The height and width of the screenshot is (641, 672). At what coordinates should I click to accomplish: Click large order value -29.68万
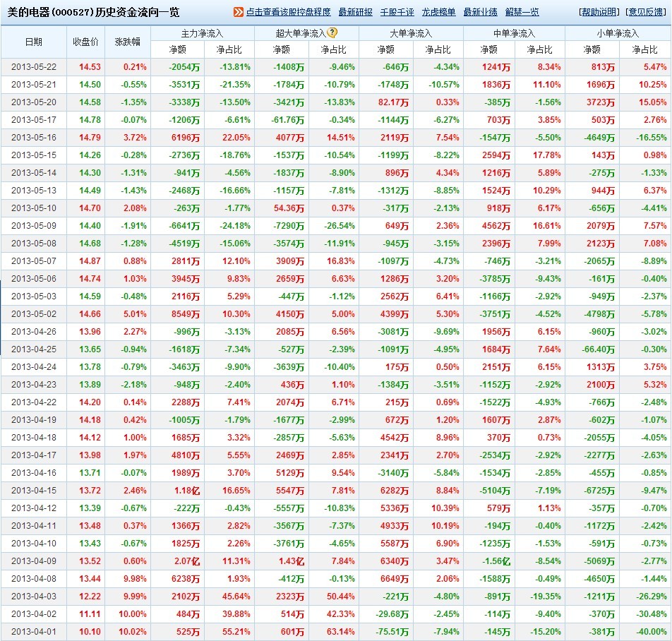(x=392, y=613)
